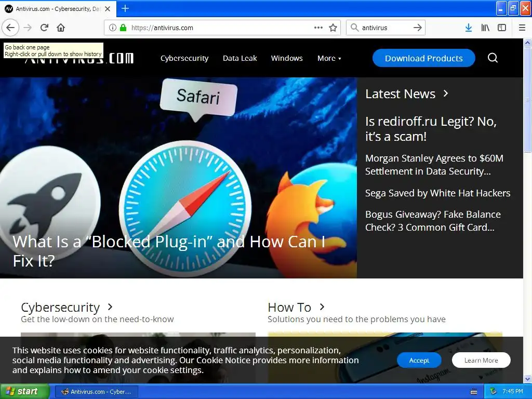Open the Data Leak nav item
The image size is (532, 399).
[240, 58]
